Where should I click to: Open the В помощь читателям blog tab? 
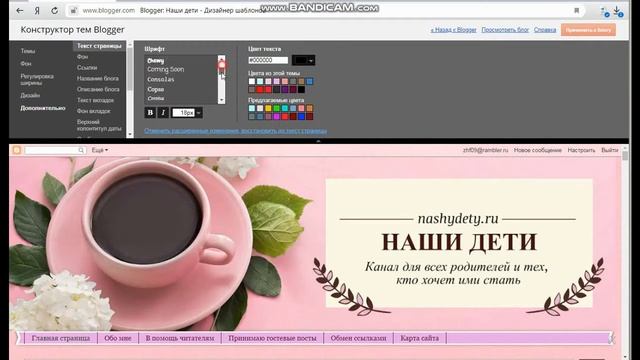pos(180,338)
